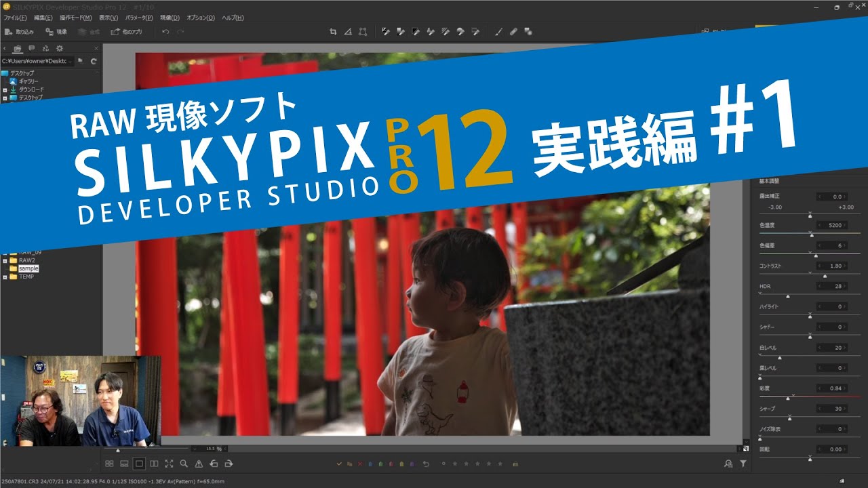This screenshot has width=868, height=488.
Task: Click the bookmark flag icon beside path
Action: click(80, 61)
